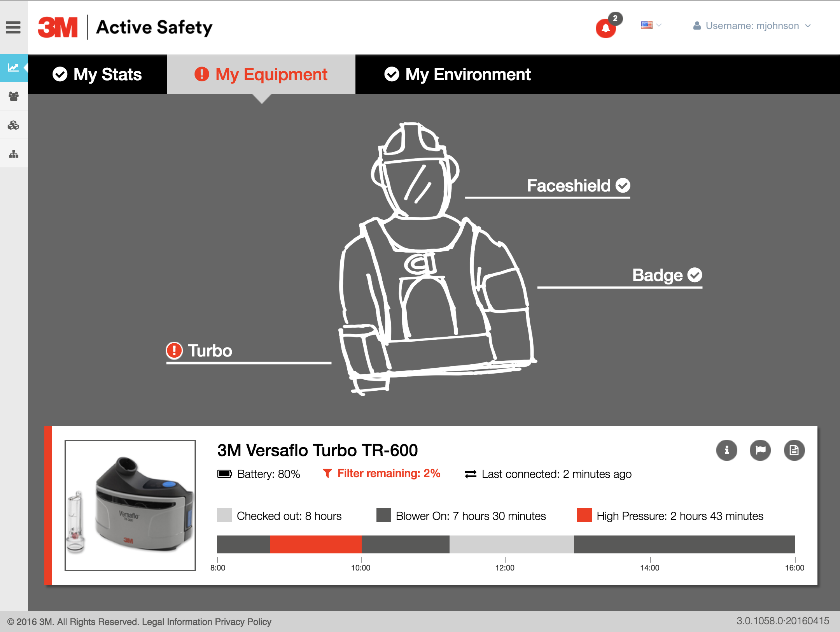
Task: Click the notifications bell icon
Action: click(605, 28)
